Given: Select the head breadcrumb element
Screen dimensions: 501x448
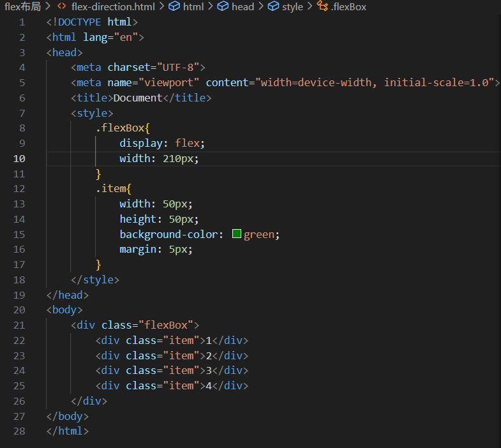Looking at the screenshot, I should pyautogui.click(x=243, y=6).
